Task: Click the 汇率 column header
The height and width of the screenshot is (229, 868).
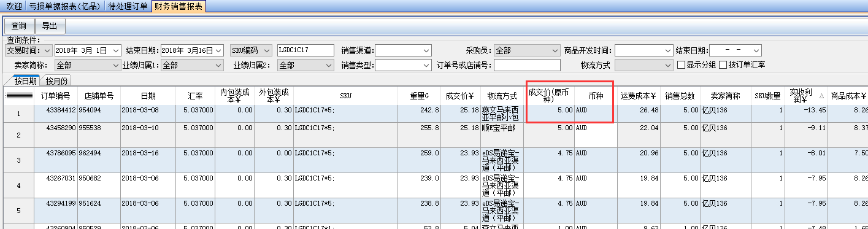Action: click(194, 96)
